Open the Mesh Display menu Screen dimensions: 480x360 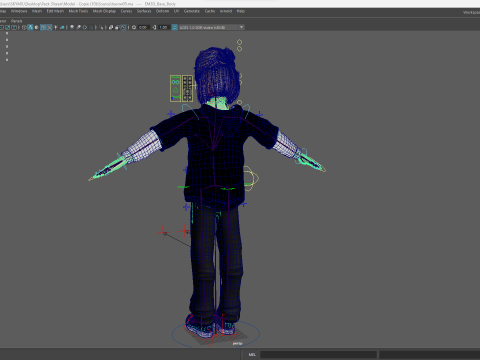point(104,11)
